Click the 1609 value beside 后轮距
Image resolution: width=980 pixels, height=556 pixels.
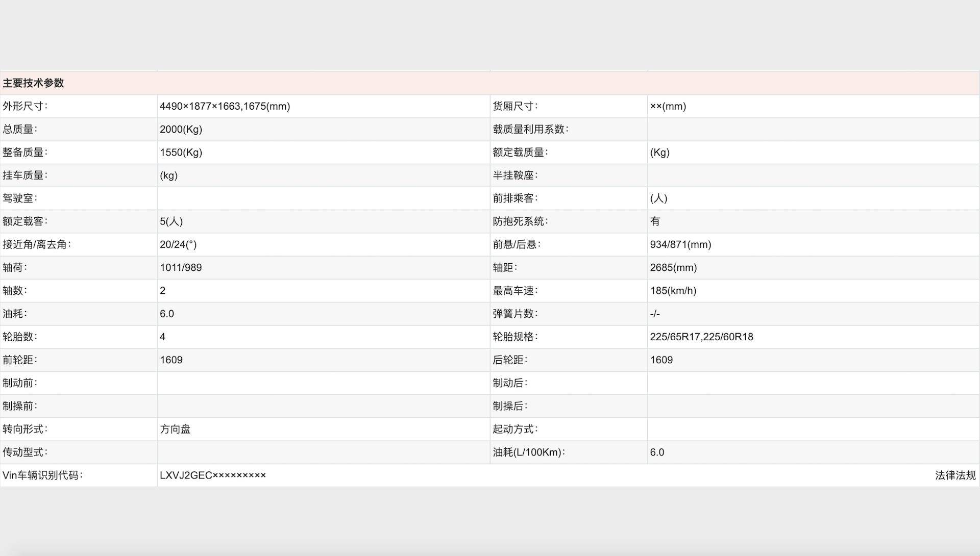(x=661, y=360)
